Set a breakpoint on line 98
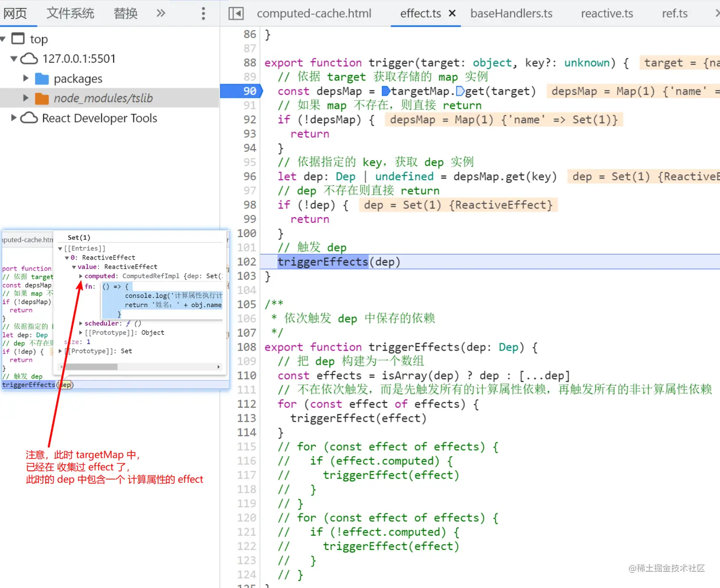Viewport: 720px width, 588px height. click(x=250, y=205)
